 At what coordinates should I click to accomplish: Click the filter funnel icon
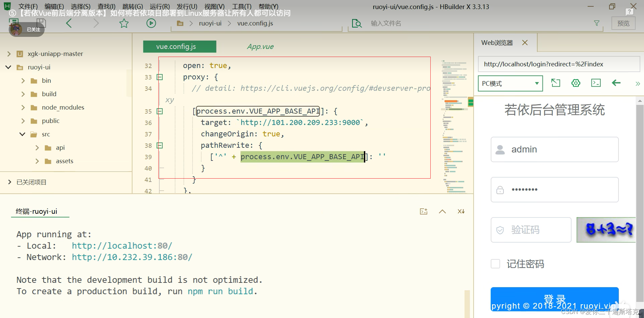click(x=596, y=23)
